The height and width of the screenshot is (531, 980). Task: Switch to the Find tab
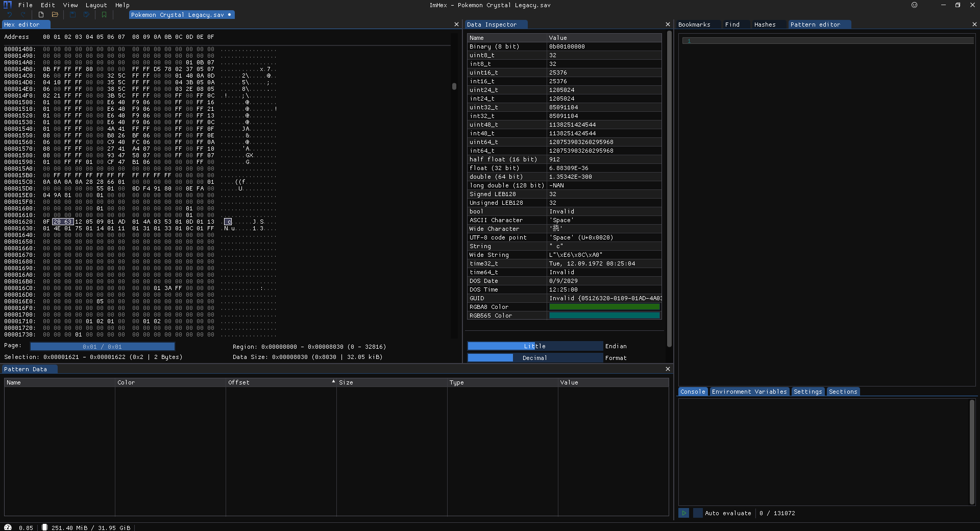[x=732, y=25]
